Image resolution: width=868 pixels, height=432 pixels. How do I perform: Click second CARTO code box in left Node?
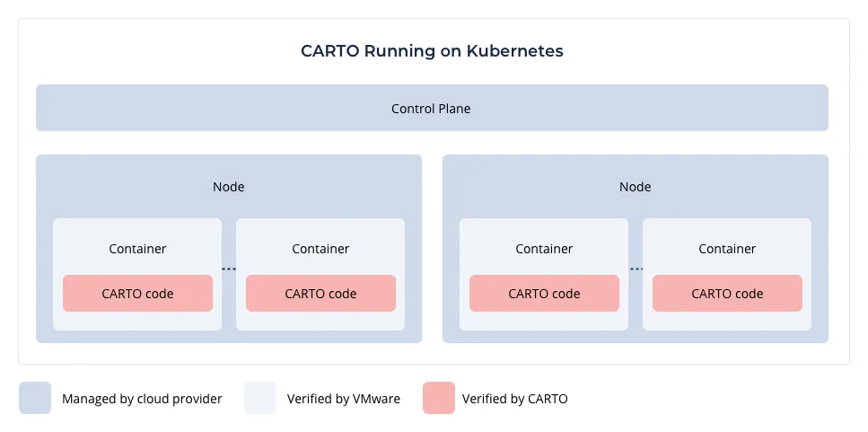tap(320, 294)
